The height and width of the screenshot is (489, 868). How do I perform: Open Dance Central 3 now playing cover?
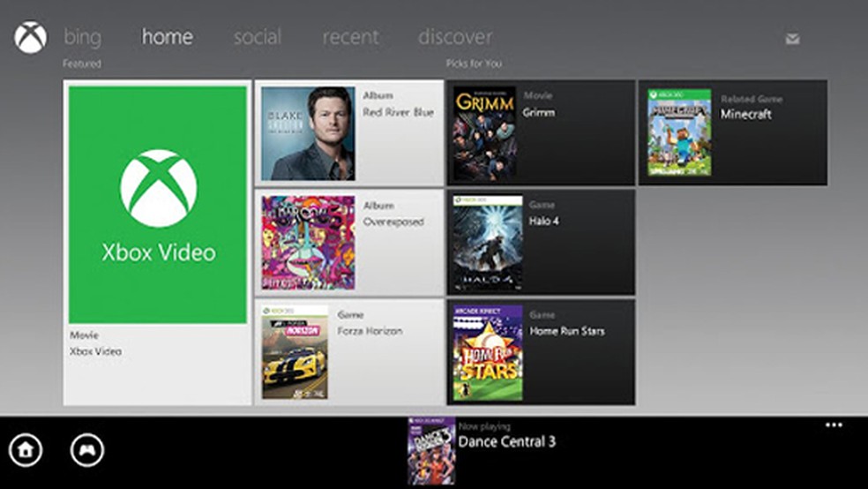(431, 451)
